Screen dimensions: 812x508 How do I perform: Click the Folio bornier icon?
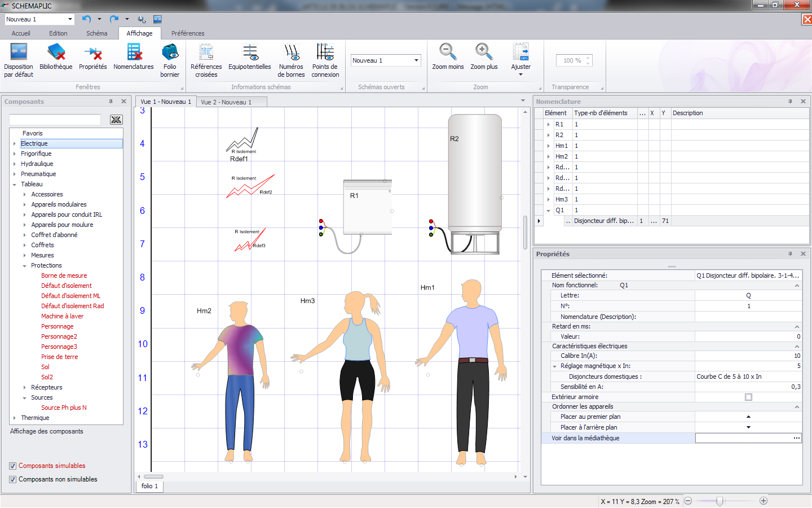(170, 52)
